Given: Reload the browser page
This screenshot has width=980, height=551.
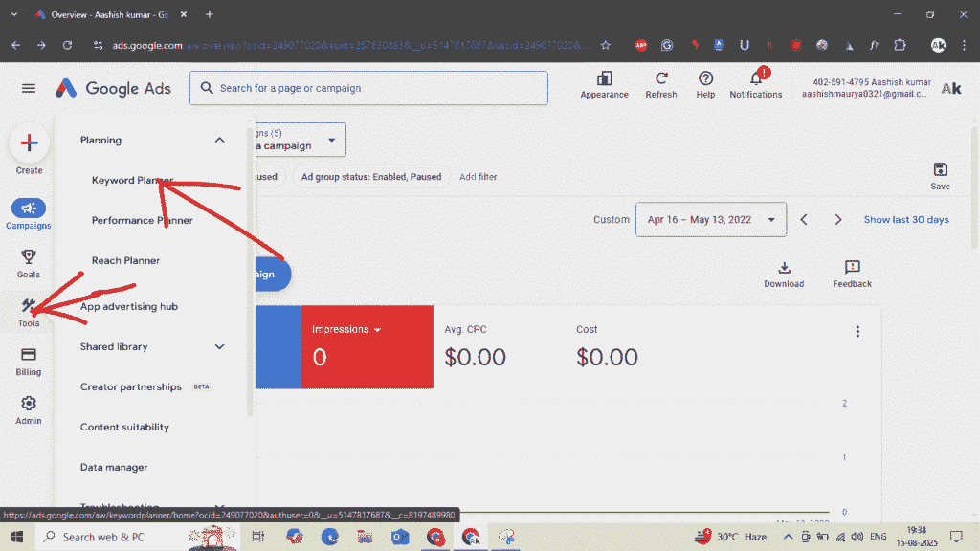Looking at the screenshot, I should click(x=68, y=45).
